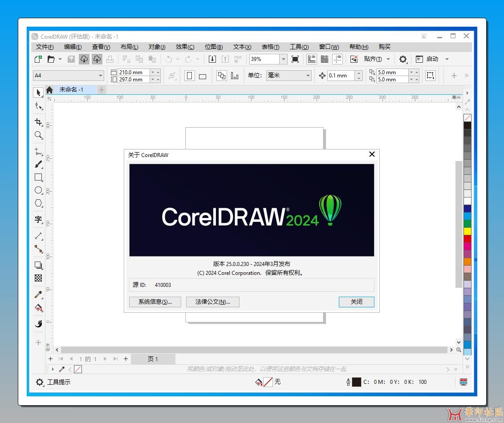Image resolution: width=504 pixels, height=423 pixels.
Task: Select the Freehand drawing tool
Action: pos(38,151)
